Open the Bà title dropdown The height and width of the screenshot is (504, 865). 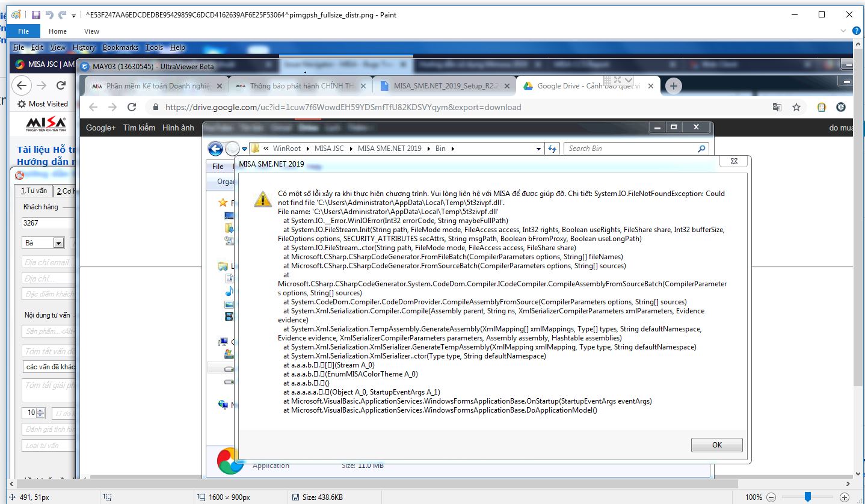coord(58,243)
